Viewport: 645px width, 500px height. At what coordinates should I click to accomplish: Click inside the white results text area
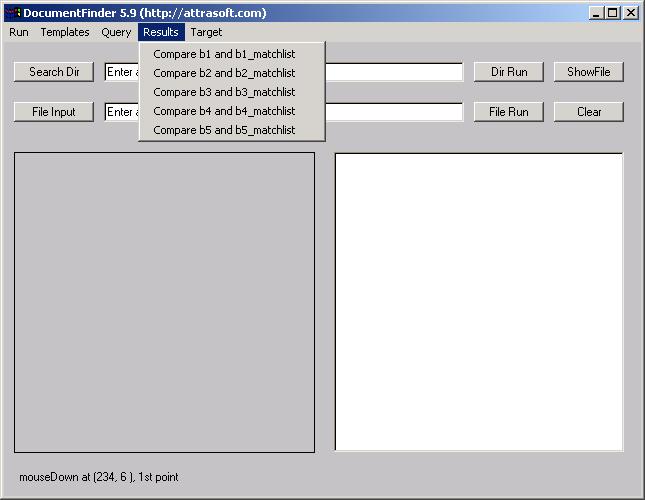(x=478, y=301)
